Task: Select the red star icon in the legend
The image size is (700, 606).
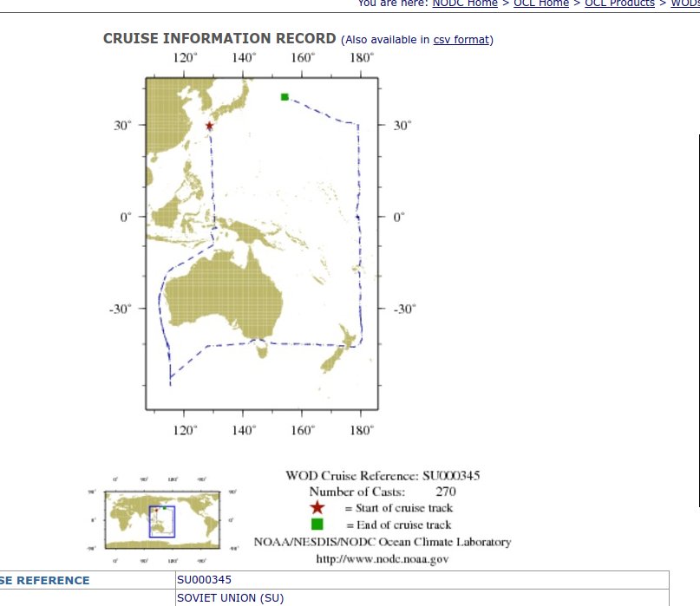Action: click(x=317, y=508)
